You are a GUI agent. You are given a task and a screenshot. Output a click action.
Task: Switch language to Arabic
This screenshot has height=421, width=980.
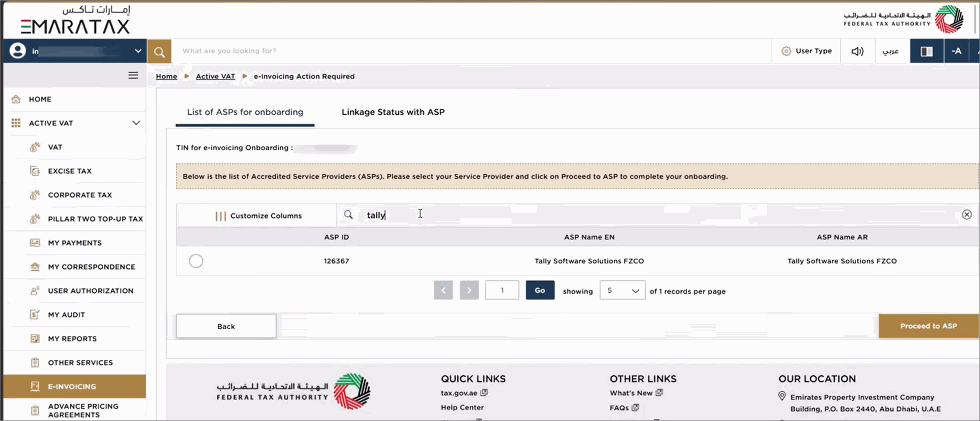tap(891, 51)
